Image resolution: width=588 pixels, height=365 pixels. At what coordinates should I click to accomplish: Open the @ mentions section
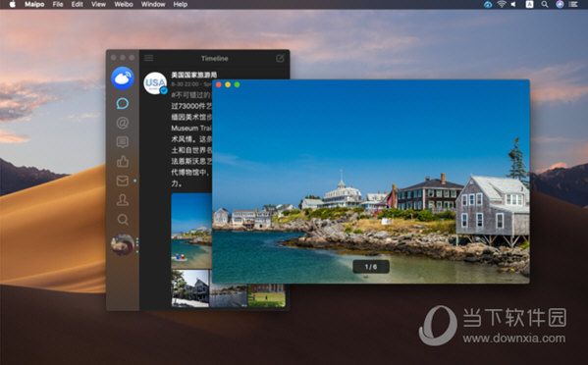point(123,123)
